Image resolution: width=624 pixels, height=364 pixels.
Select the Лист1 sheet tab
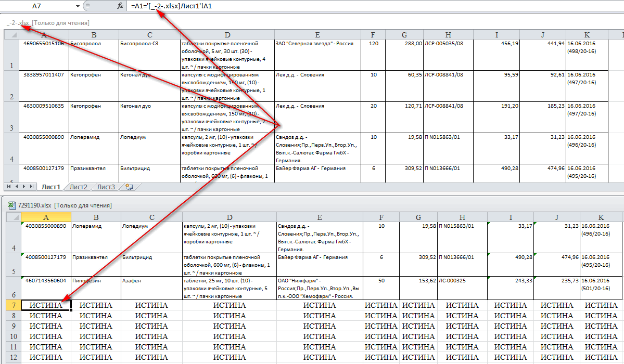point(51,187)
